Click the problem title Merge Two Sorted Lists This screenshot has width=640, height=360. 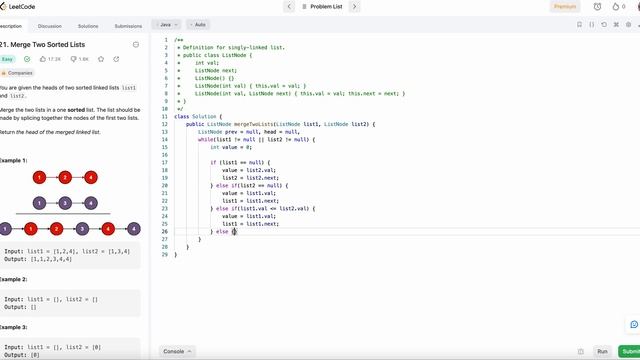tap(42, 44)
